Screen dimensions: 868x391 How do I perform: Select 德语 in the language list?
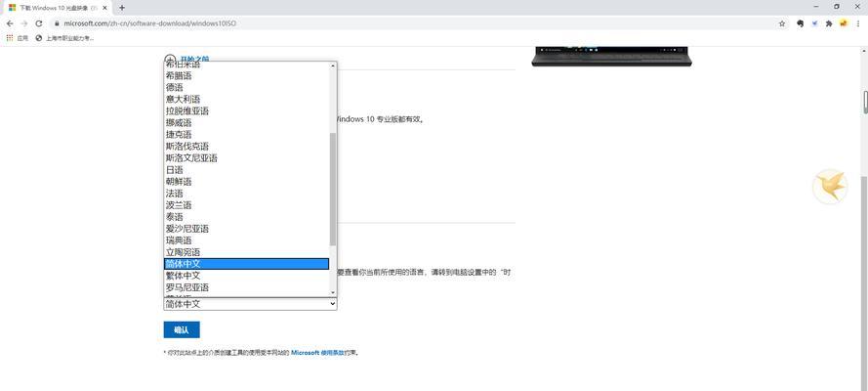[246, 88]
